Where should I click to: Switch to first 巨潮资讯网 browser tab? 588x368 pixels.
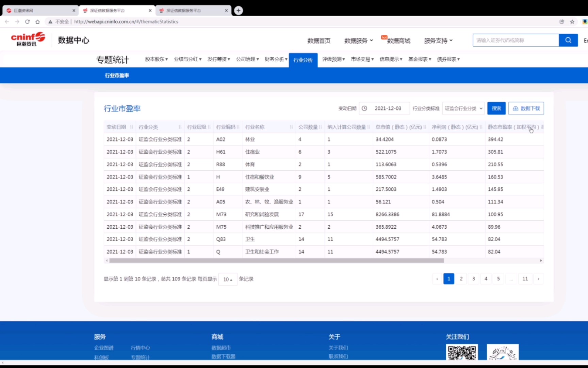40,11
